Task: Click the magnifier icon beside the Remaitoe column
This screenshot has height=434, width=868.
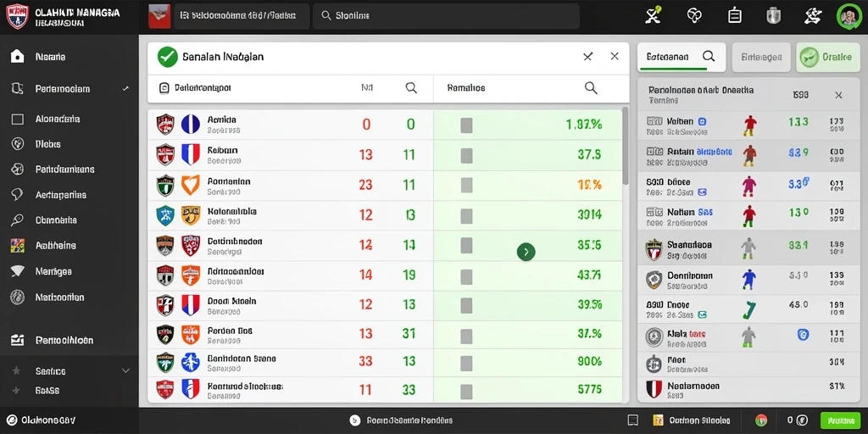Action: pyautogui.click(x=591, y=88)
